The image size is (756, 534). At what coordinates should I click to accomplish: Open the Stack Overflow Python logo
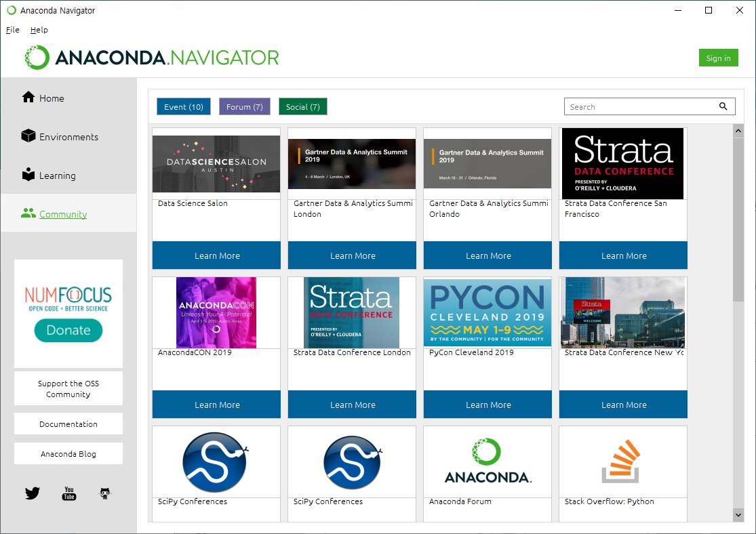621,461
